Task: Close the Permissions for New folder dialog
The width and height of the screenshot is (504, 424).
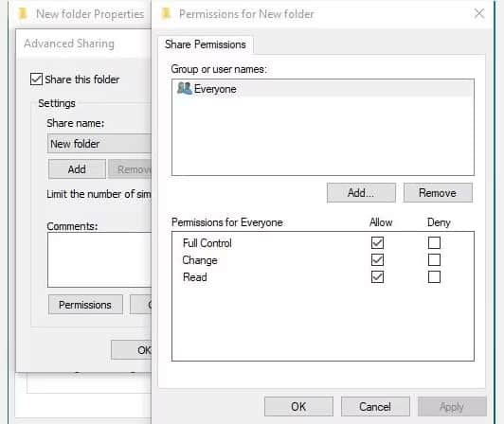Action: [479, 13]
